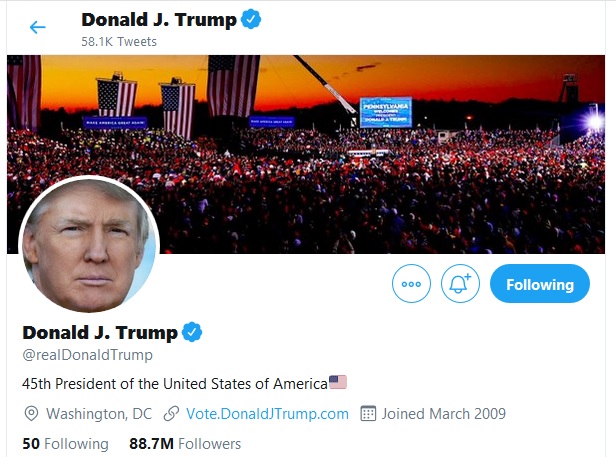This screenshot has width=616, height=457.
Task: Click the chain link icon
Action: click(x=172, y=413)
